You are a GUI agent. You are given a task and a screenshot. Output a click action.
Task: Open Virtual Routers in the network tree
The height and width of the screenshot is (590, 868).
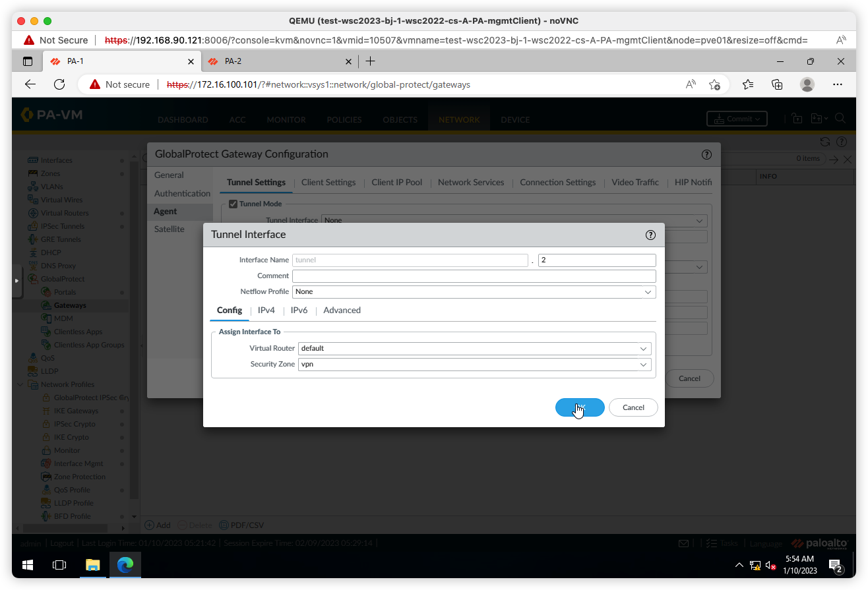pyautogui.click(x=65, y=213)
